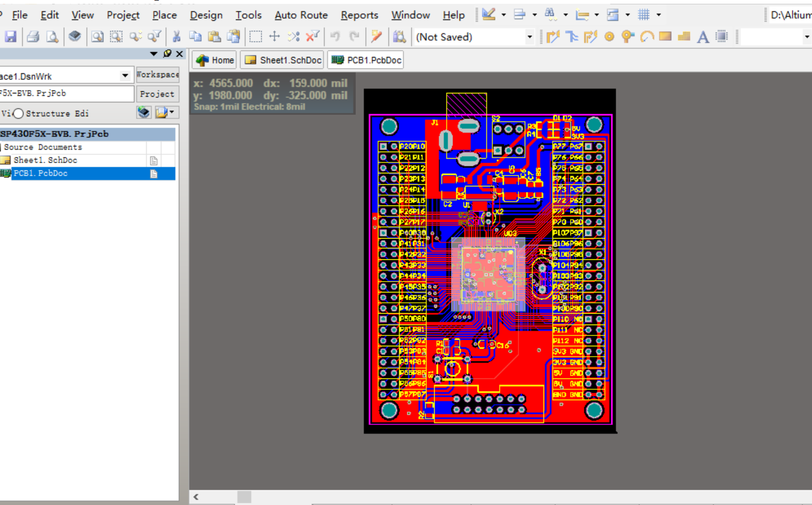Place a Pad using toolbar icon

click(610, 37)
